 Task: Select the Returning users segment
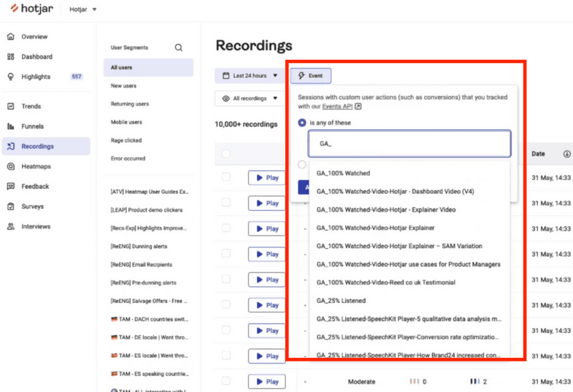tap(130, 104)
